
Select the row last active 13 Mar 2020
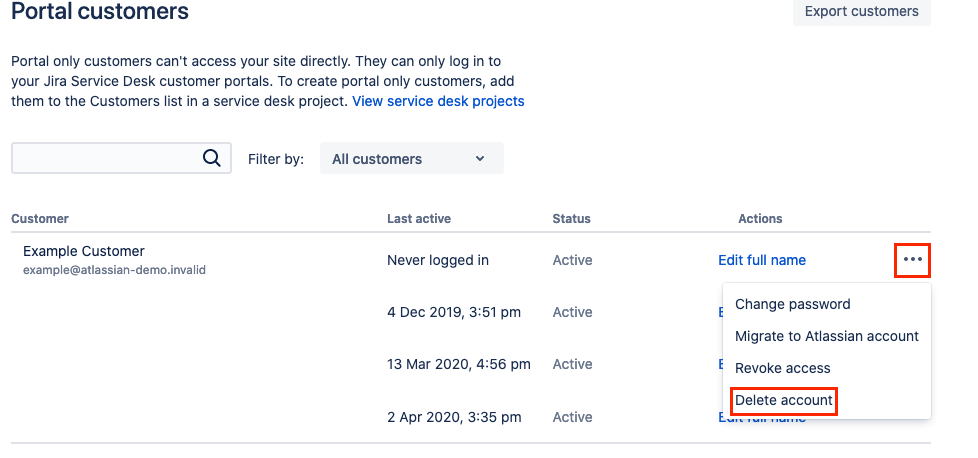[458, 364]
